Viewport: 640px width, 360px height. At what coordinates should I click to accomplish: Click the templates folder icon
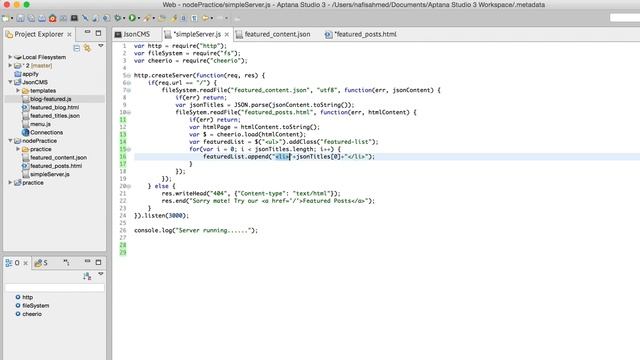pyautogui.click(x=25, y=91)
